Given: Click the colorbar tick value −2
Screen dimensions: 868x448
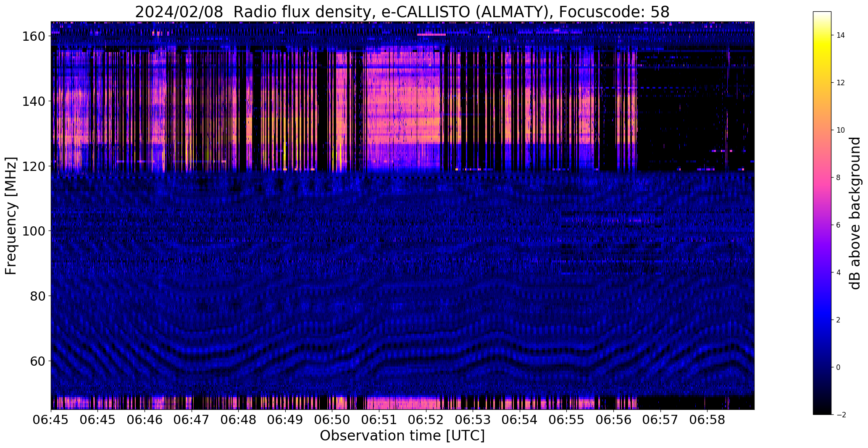Looking at the screenshot, I should [x=841, y=415].
